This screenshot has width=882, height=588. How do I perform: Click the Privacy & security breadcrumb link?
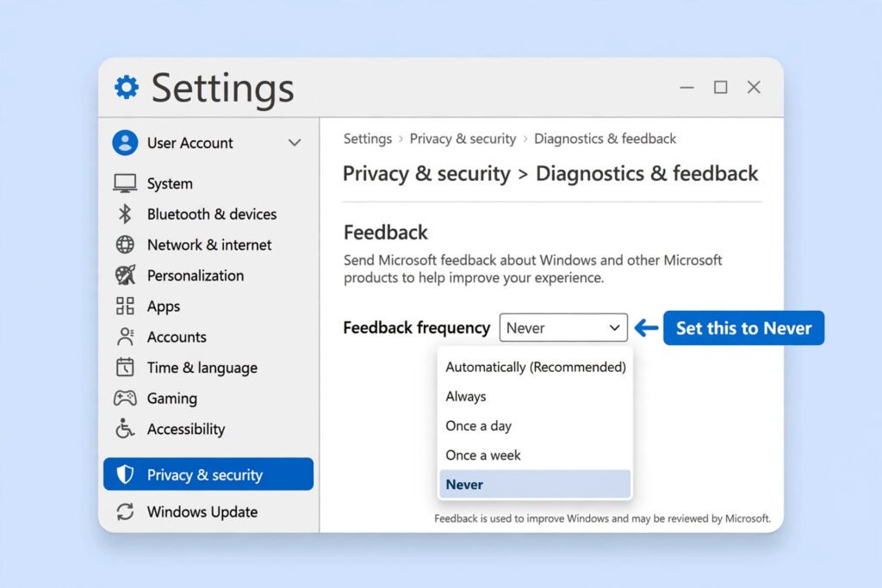click(463, 139)
